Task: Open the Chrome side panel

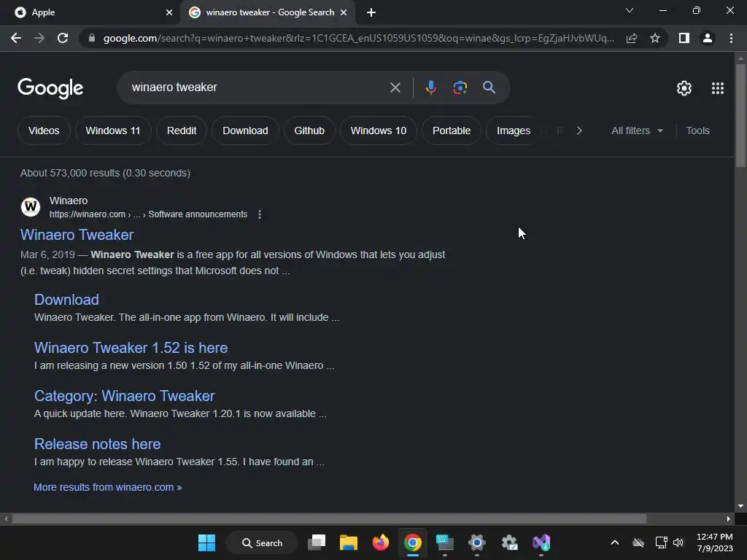Action: [x=684, y=38]
